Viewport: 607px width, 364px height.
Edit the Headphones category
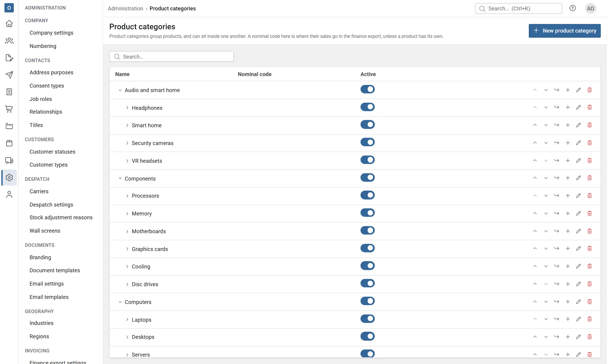[x=578, y=107]
